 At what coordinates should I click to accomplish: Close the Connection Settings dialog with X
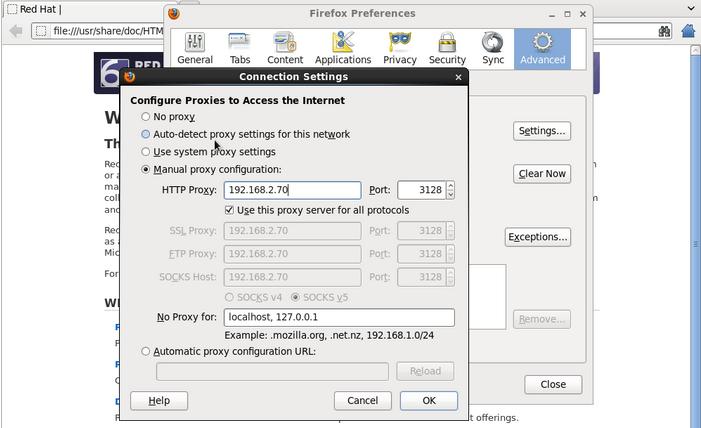pos(458,77)
